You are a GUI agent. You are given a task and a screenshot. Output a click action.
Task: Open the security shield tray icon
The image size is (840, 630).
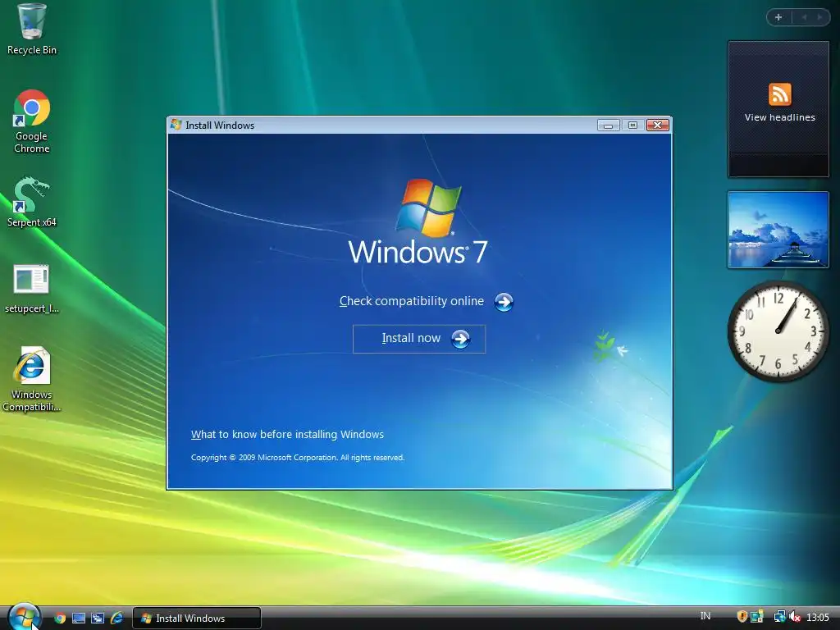click(x=742, y=617)
